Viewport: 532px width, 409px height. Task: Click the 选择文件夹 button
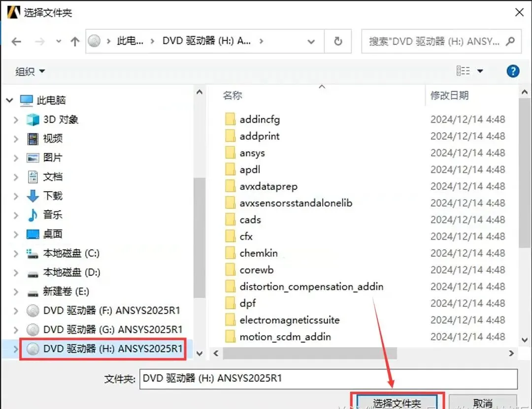[397, 403]
